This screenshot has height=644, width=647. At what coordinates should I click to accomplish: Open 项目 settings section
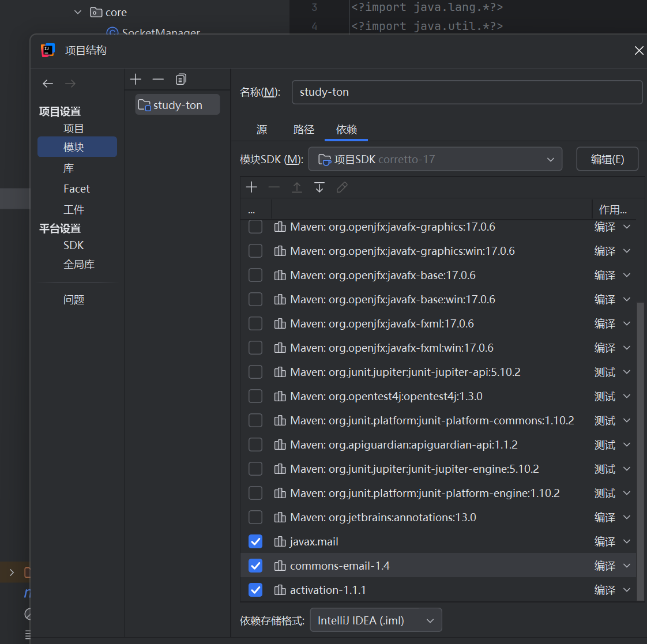(x=74, y=129)
